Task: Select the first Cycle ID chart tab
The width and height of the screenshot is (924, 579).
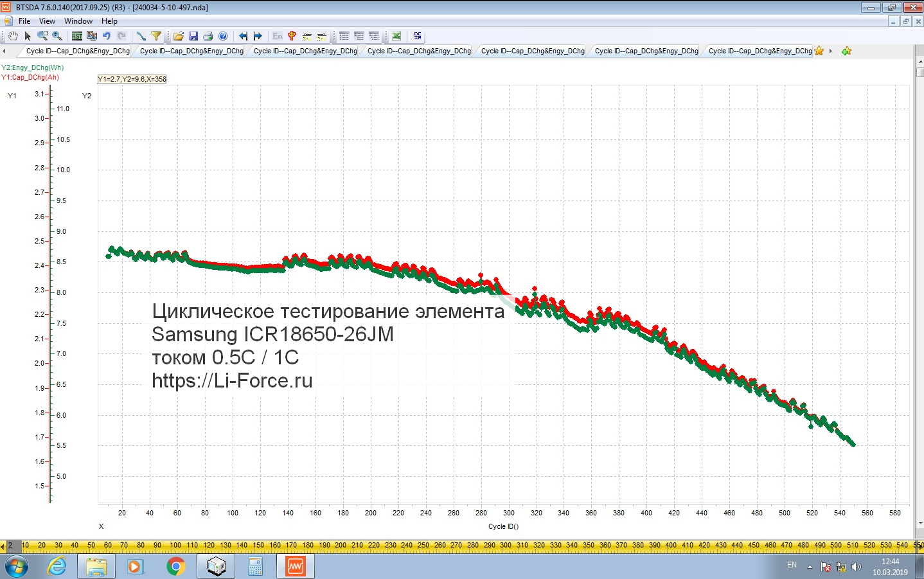Action: [x=77, y=51]
